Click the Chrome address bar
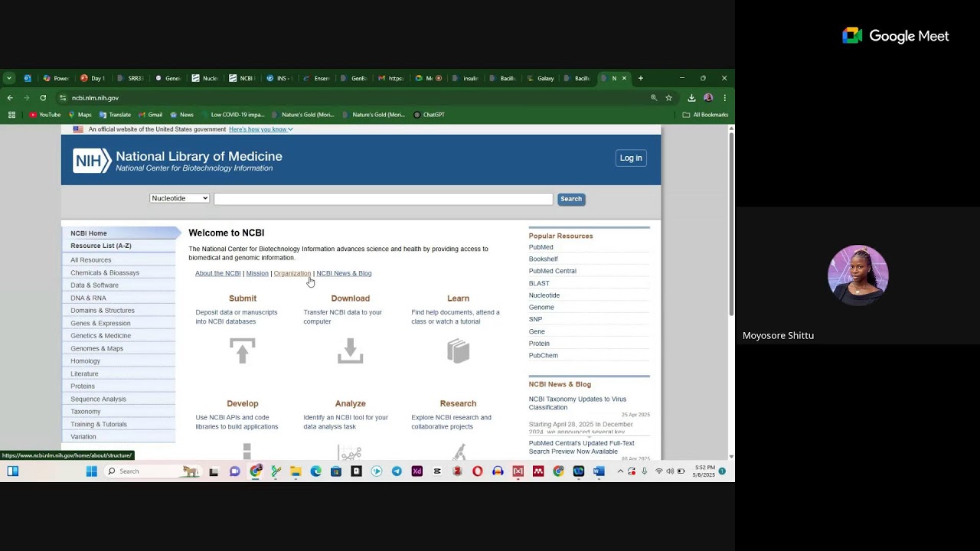980x551 pixels. [x=352, y=98]
